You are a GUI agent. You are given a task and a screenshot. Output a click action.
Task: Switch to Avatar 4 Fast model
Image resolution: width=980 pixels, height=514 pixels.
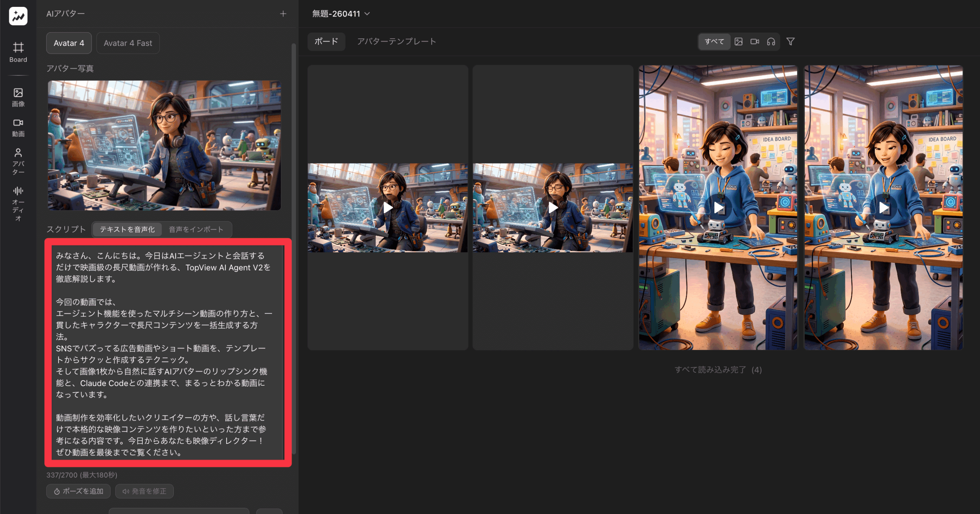(128, 43)
